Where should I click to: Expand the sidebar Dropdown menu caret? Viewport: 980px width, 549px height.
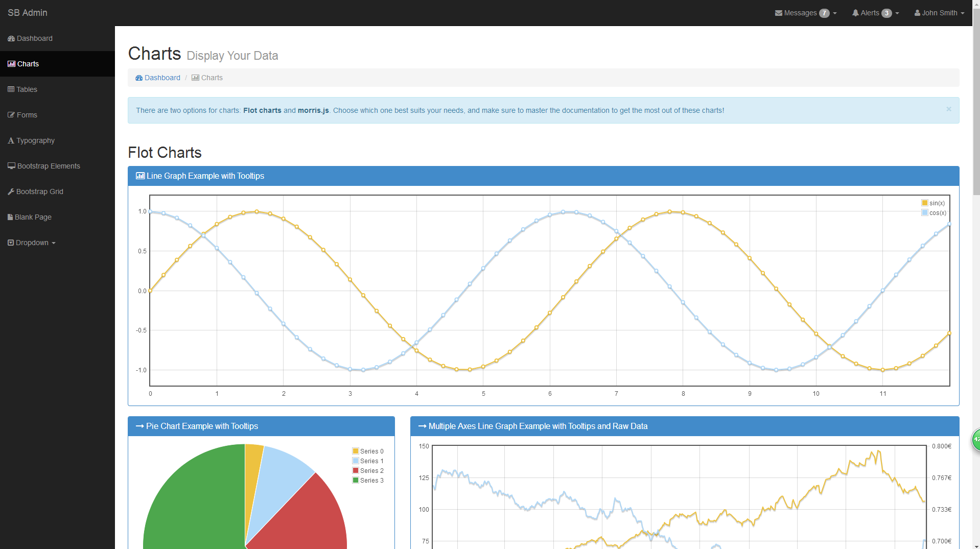click(54, 243)
